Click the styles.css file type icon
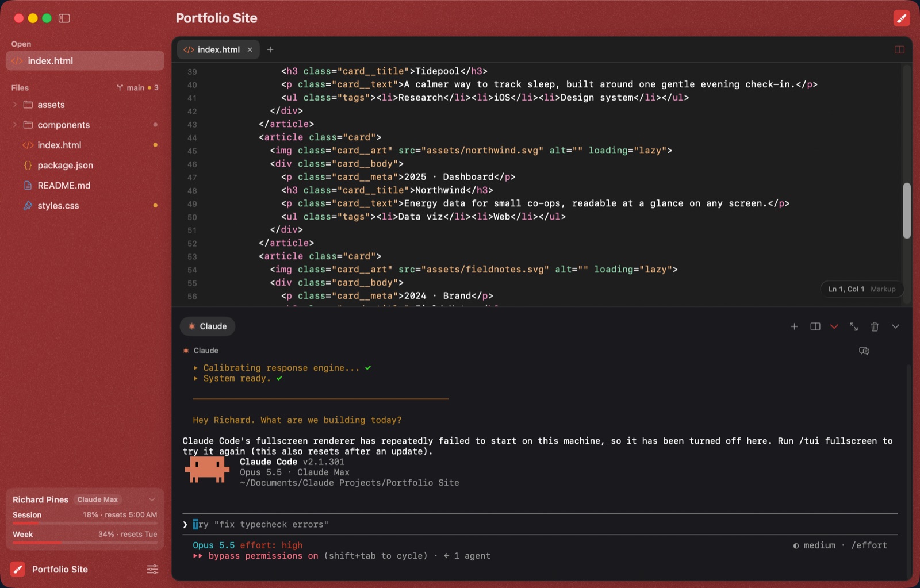Viewport: 920px width, 588px height. [x=28, y=205]
